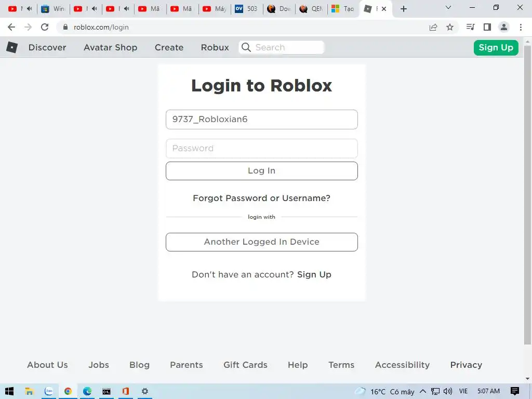The image size is (532, 399).
Task: Open Jobs footer link
Action: tap(99, 365)
